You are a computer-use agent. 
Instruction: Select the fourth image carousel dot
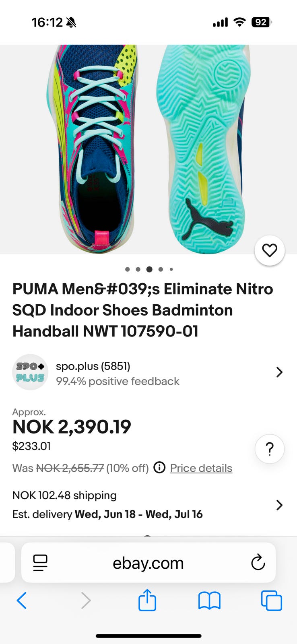(161, 269)
